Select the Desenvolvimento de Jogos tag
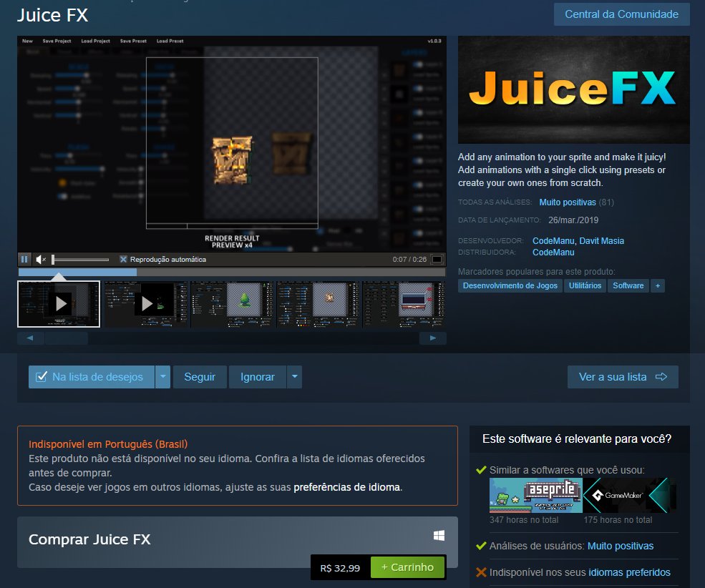This screenshot has width=705, height=588. [510, 285]
